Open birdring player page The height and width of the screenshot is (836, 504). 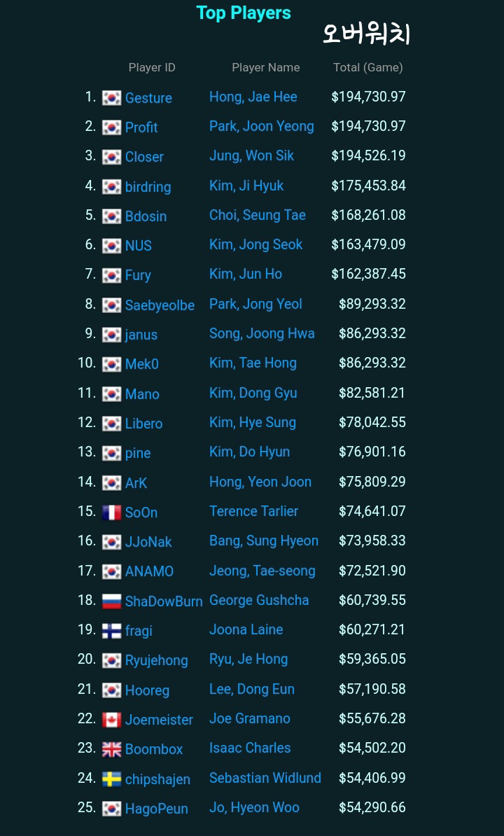[148, 187]
